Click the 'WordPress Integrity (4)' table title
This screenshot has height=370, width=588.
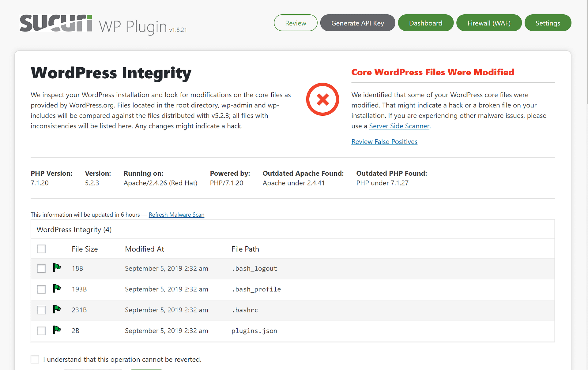[x=74, y=230]
